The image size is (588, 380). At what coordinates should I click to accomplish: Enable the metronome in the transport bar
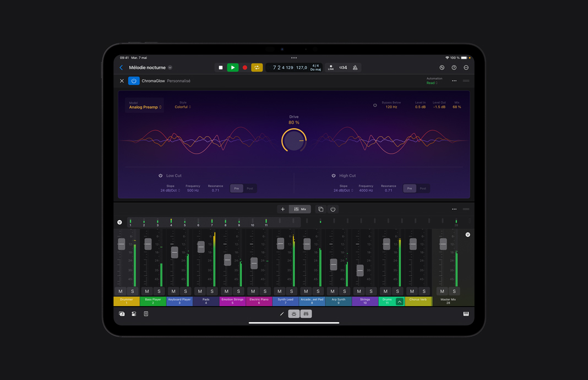[x=355, y=67]
